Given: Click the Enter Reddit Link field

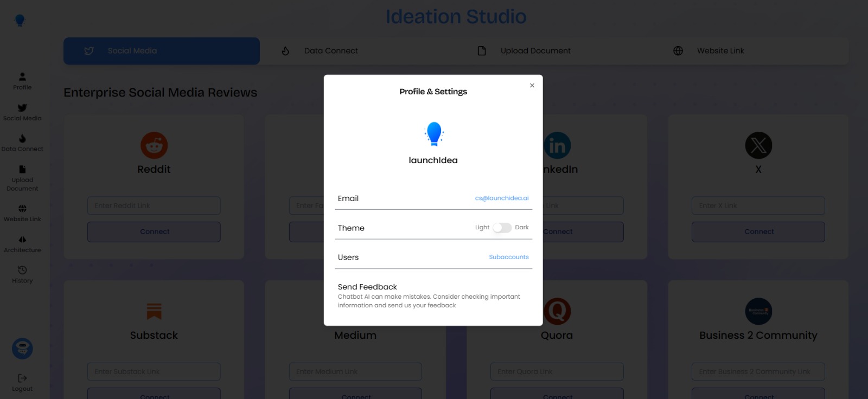Looking at the screenshot, I should click(x=154, y=205).
